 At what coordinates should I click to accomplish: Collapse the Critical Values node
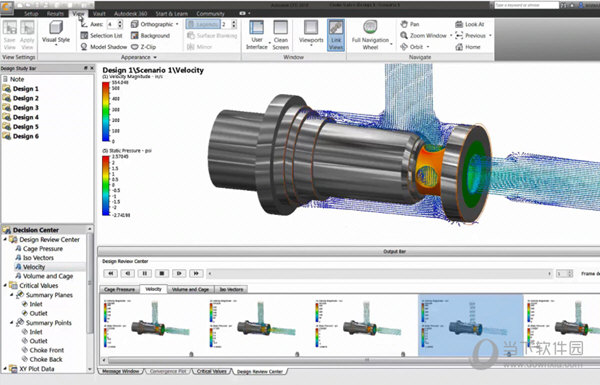pyautogui.click(x=5, y=285)
